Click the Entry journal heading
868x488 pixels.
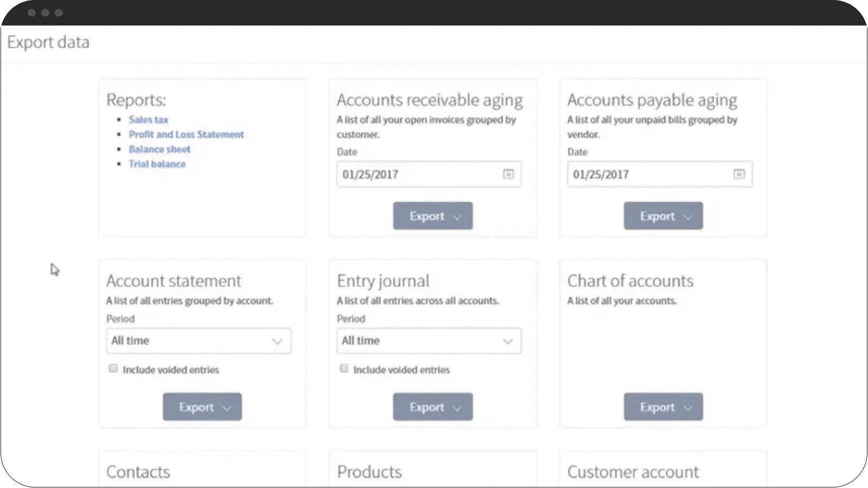tap(383, 281)
